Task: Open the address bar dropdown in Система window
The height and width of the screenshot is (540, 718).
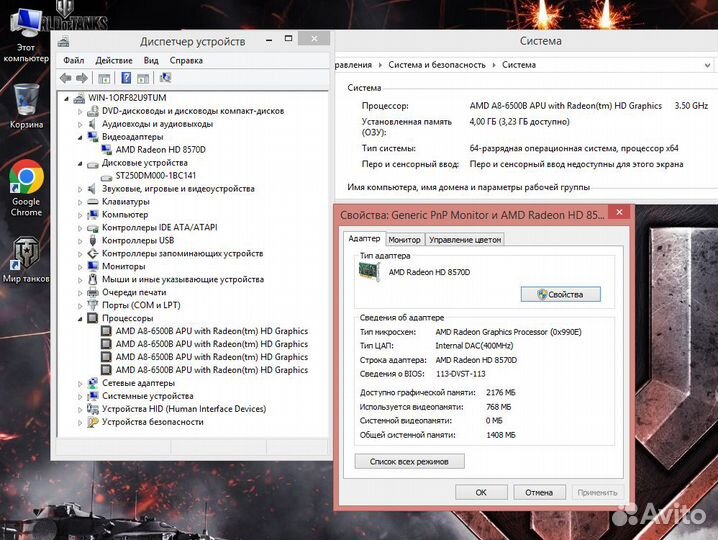Action: click(707, 65)
